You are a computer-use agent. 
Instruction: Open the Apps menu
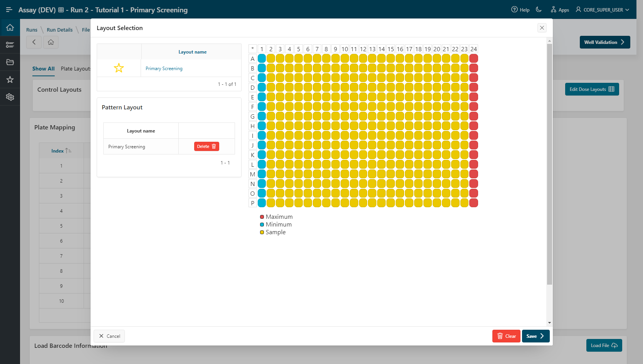click(x=560, y=10)
